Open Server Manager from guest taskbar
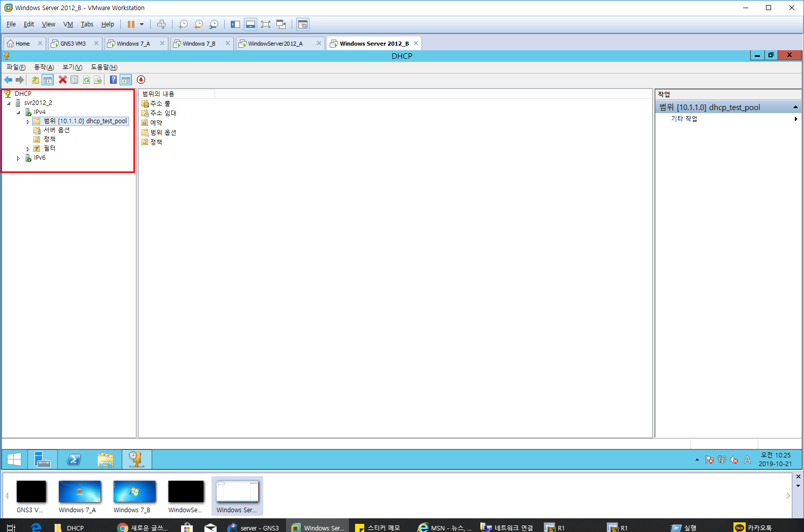This screenshot has height=532, width=804. (x=43, y=459)
